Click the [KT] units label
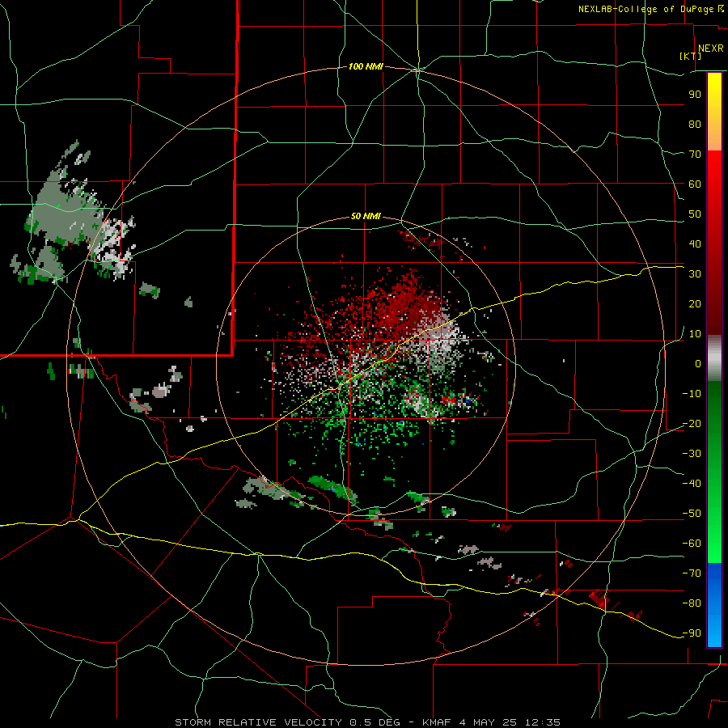This screenshot has height=728, width=728. coord(691,56)
